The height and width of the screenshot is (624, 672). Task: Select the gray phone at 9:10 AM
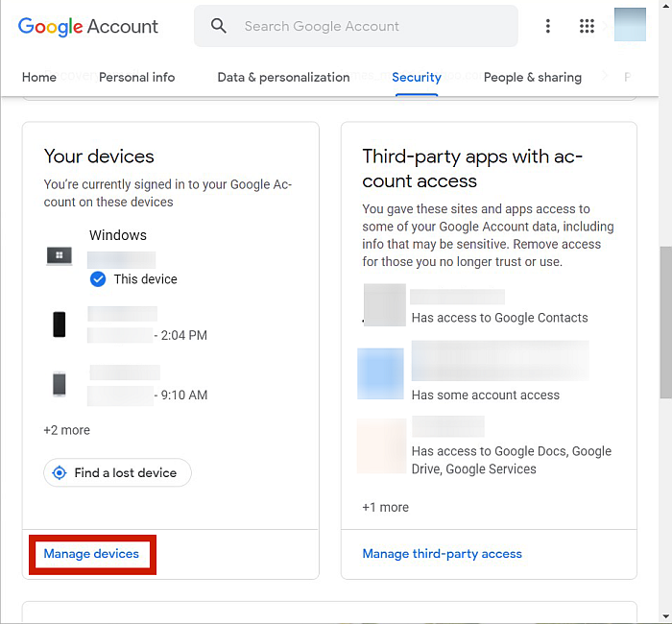point(60,384)
